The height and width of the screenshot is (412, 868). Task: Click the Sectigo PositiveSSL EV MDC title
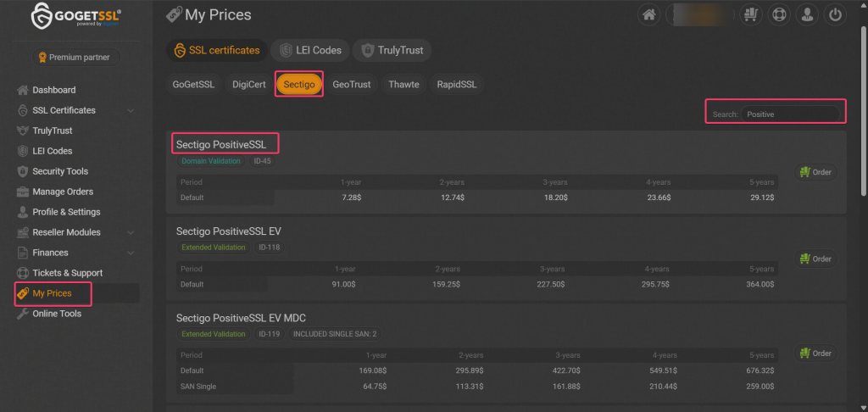[x=241, y=318]
